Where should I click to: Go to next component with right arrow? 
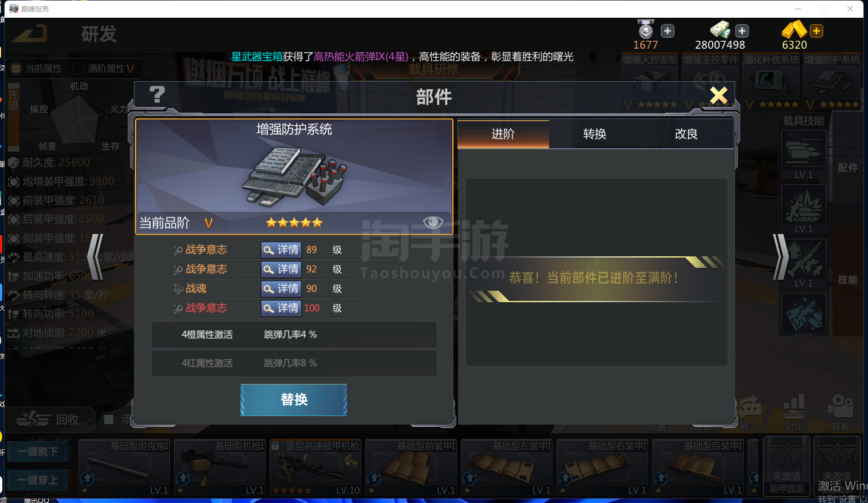[x=780, y=257]
